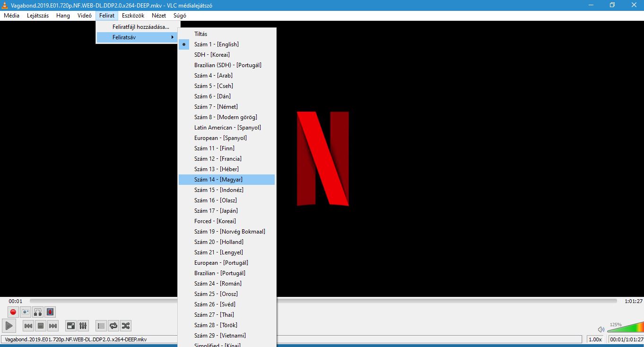Toggle the remaining time label 1:01:27
The width and height of the screenshot is (644, 347).
coord(633,301)
